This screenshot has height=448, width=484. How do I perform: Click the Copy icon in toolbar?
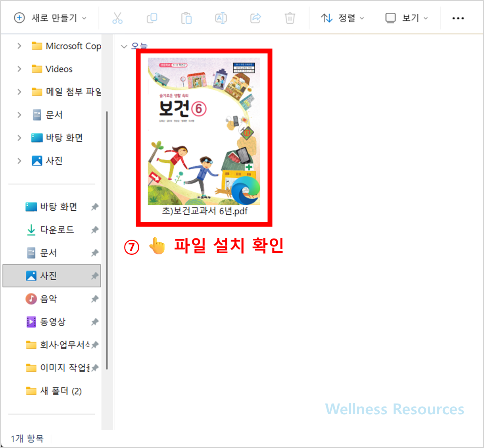tap(152, 18)
